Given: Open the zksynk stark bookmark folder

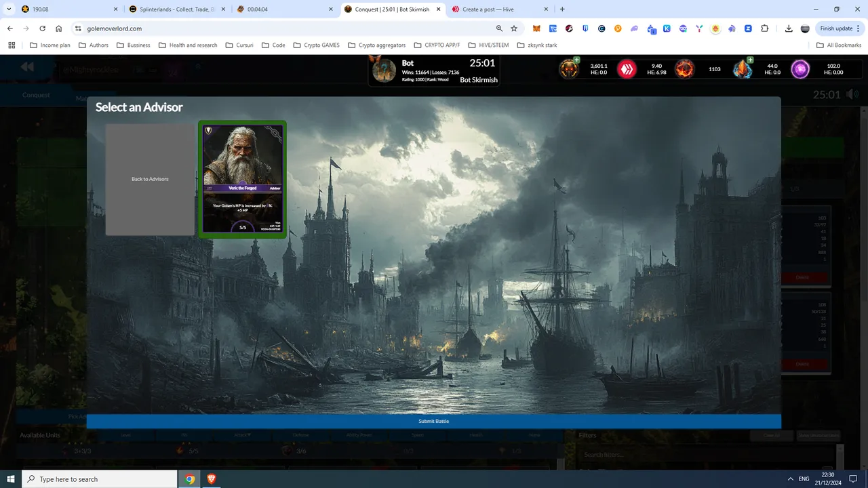Looking at the screenshot, I should click(x=537, y=45).
